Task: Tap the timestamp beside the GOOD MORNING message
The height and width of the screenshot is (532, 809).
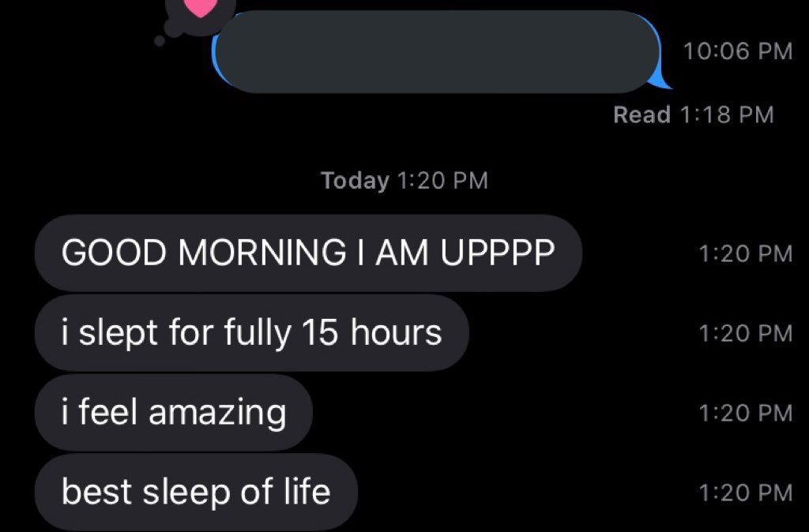Action: 746,253
